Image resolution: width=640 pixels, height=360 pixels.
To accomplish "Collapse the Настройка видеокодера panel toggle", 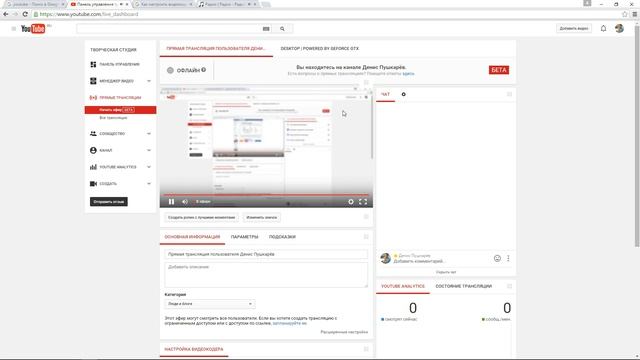I will pyautogui.click(x=366, y=349).
